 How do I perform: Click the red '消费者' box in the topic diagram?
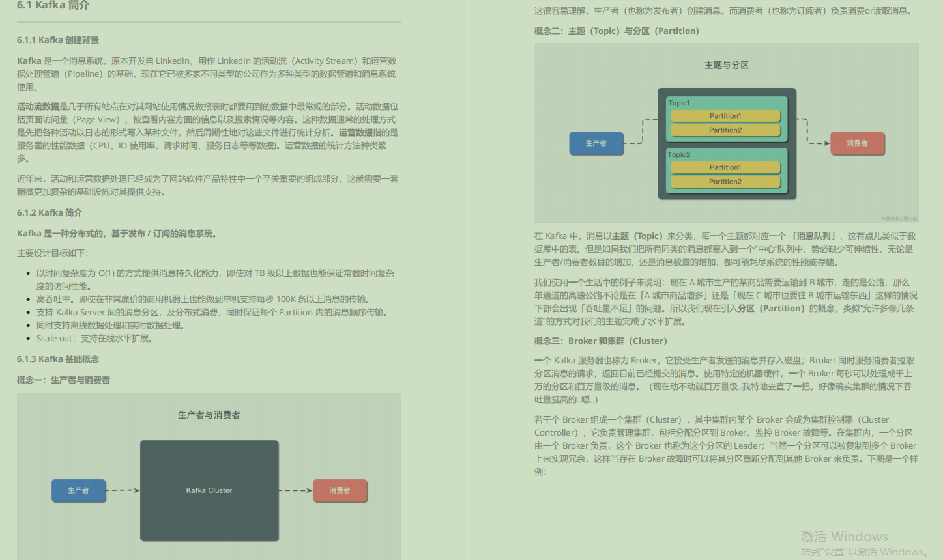(857, 143)
